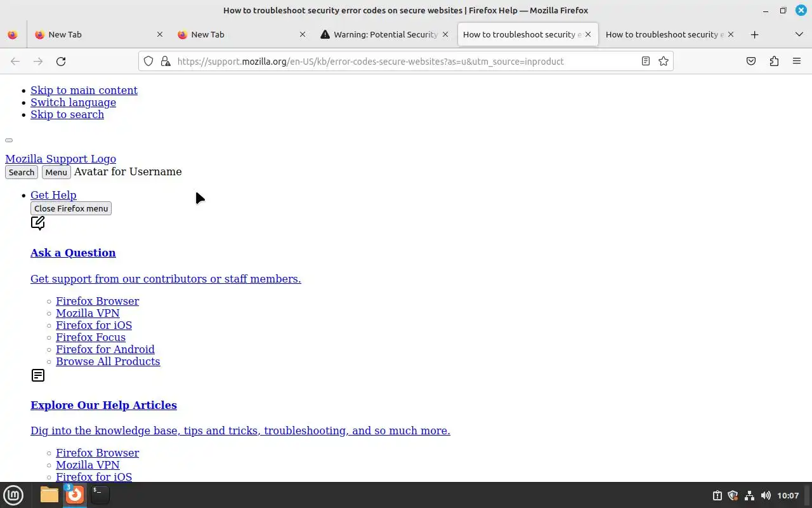Open tracking protection shield in address bar
812x508 pixels.
coord(148,61)
